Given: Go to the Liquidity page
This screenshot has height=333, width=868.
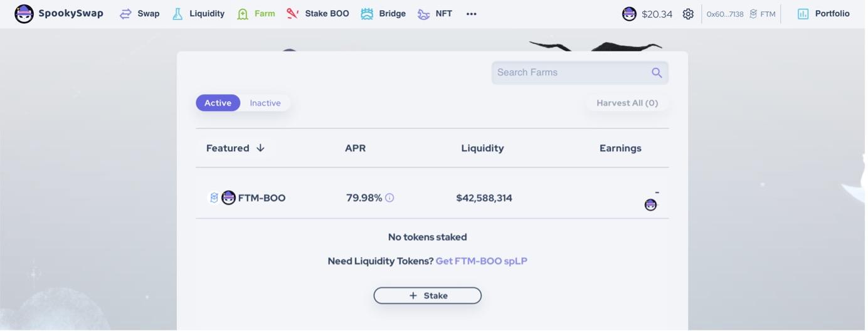Looking at the screenshot, I should (198, 14).
